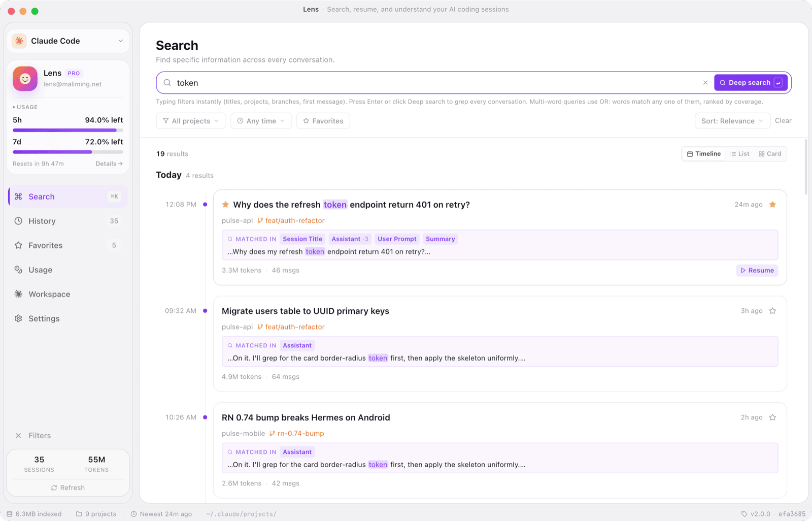Open the feat/auth-refactor branch on refresh token card
Viewport: 812px width, 521px height.
click(x=291, y=221)
